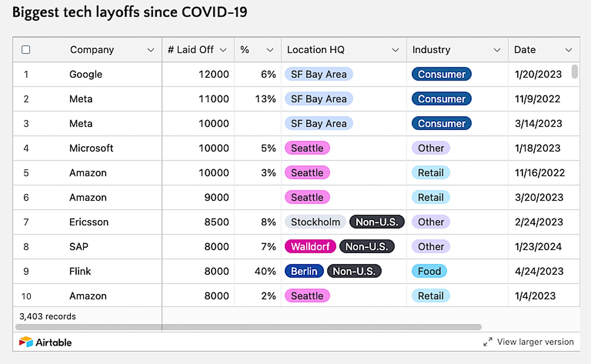Click the date 3/14/2023
Viewport: 591px width, 364px height.
point(539,123)
